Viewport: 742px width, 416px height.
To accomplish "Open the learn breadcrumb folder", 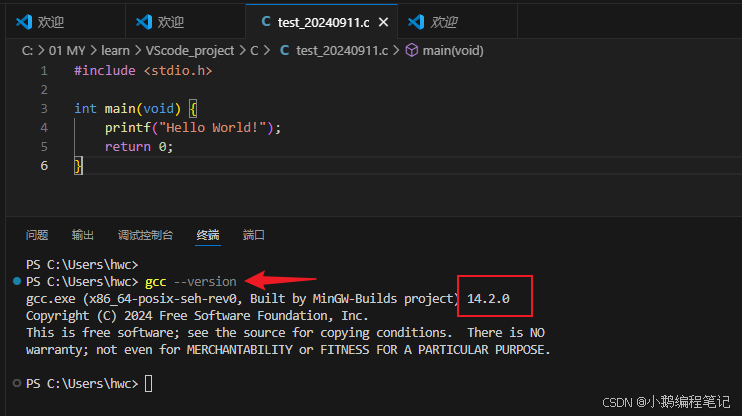I will [x=115, y=51].
